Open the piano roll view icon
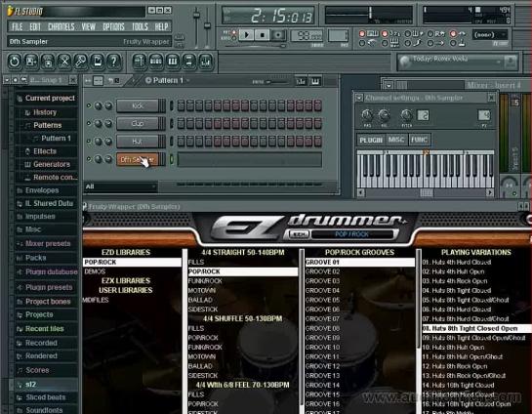This screenshot has height=414, width=532. (x=173, y=62)
